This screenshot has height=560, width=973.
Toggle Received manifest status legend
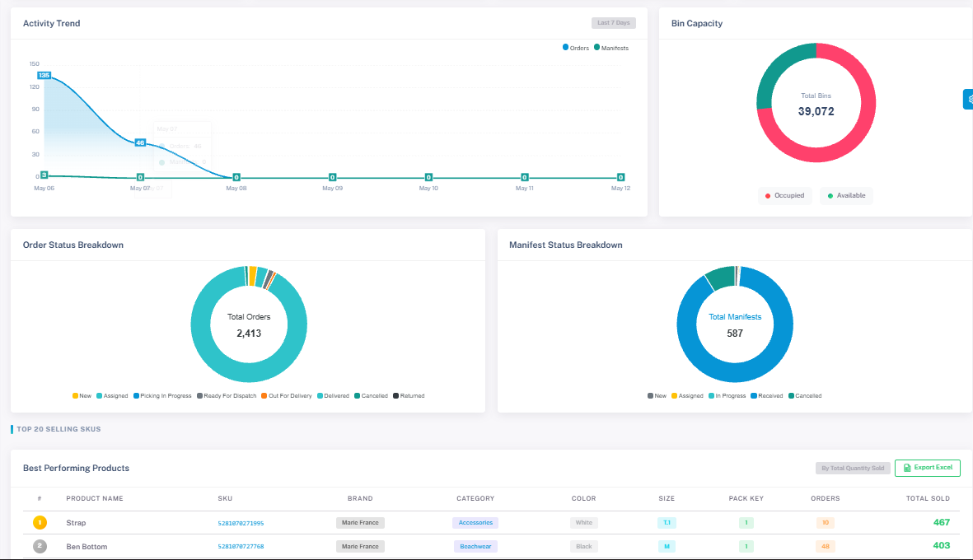[767, 395]
